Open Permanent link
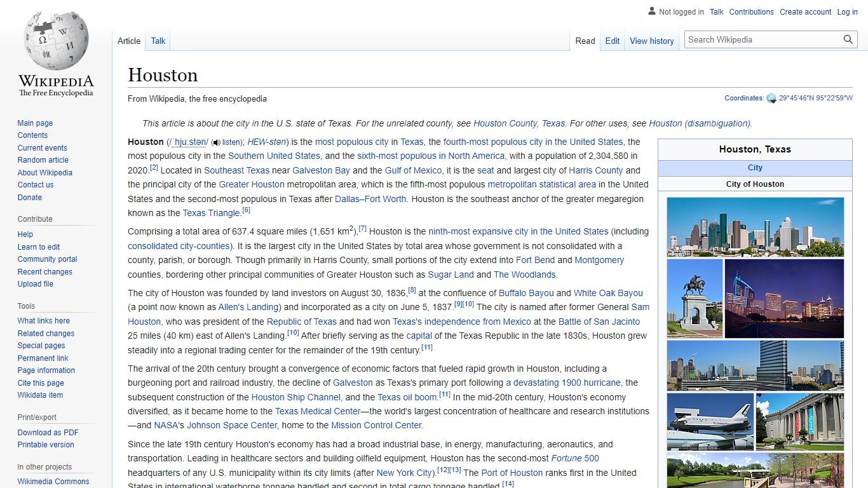Viewport: 868px width, 488px height. tap(43, 358)
